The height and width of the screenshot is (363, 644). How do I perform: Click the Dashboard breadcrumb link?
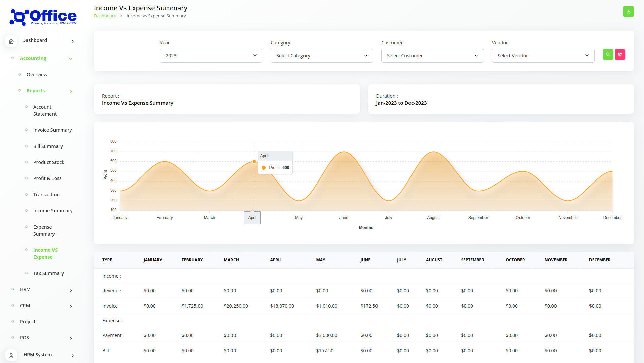coord(105,16)
